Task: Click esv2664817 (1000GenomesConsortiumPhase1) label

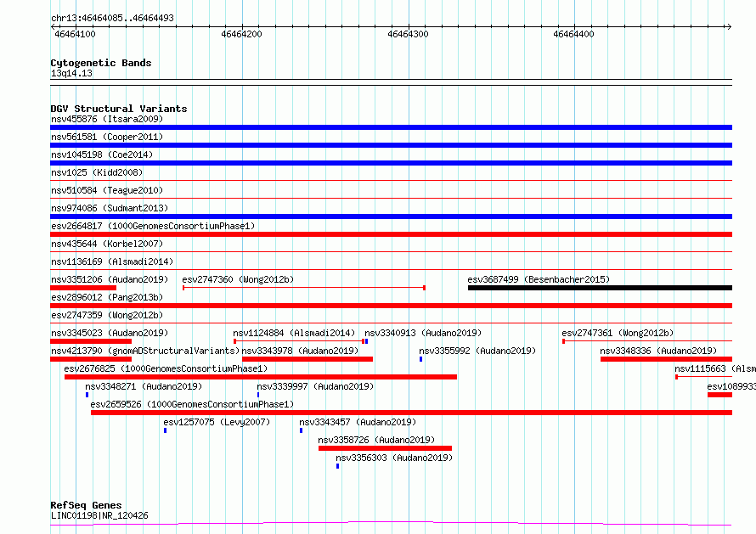Action: [x=153, y=226]
